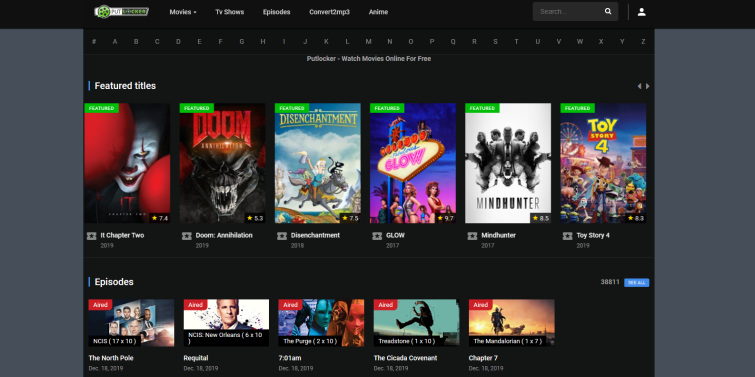
Task: Filter titles by letter D
Action: point(178,42)
